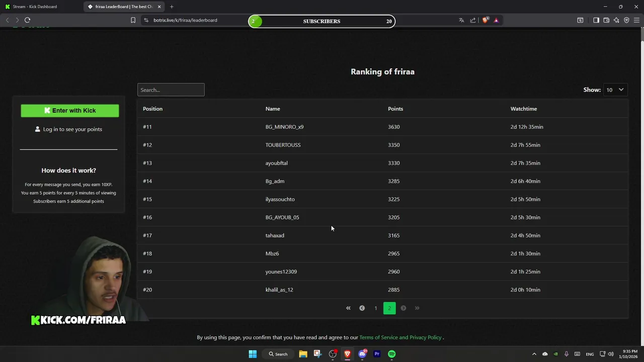This screenshot has width=644, height=362.
Task: Click the Points column header
Action: 395,109
